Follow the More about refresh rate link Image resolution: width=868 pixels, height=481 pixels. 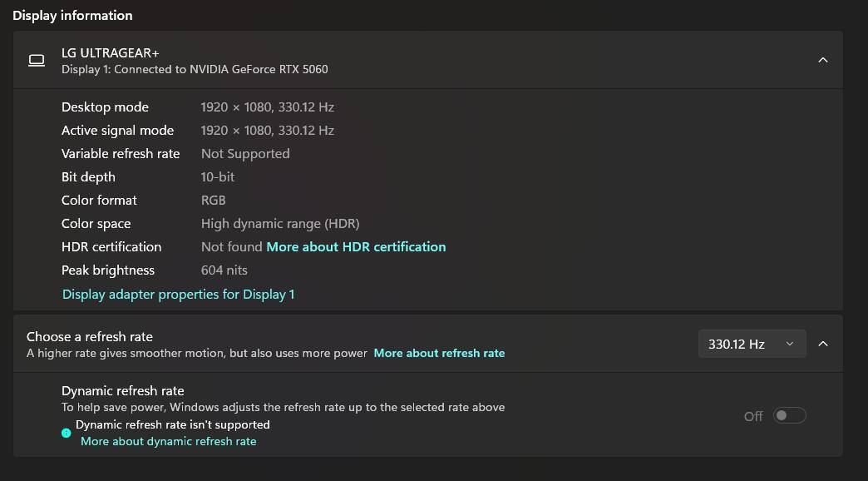pyautogui.click(x=439, y=353)
